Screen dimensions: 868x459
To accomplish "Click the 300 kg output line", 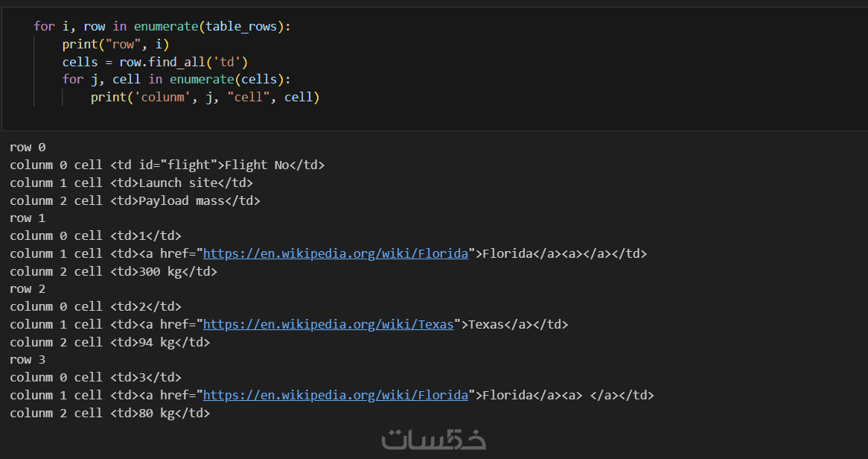I will click(x=113, y=271).
